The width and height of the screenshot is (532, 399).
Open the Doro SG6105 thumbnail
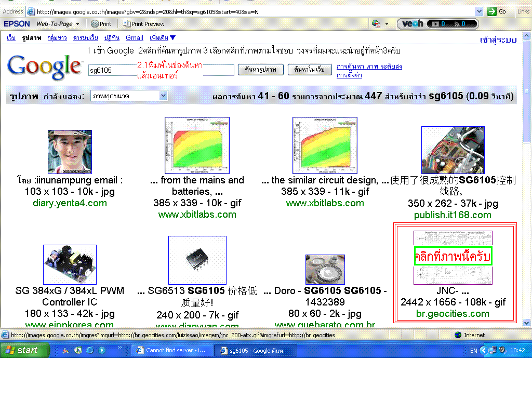tap(325, 270)
